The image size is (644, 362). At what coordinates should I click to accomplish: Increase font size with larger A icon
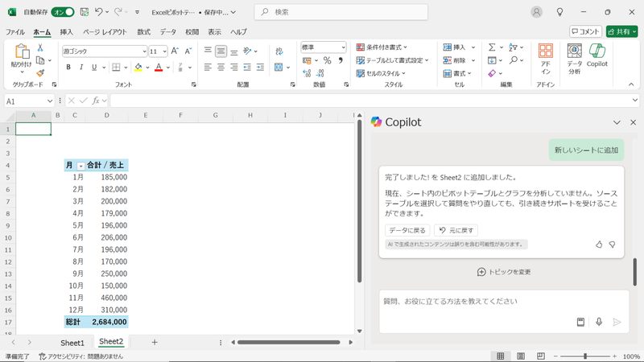[175, 51]
